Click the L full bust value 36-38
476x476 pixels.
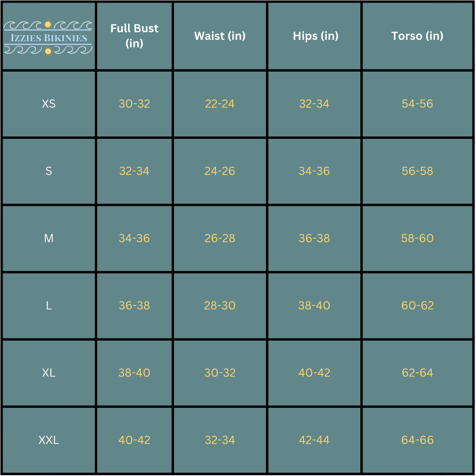point(134,305)
